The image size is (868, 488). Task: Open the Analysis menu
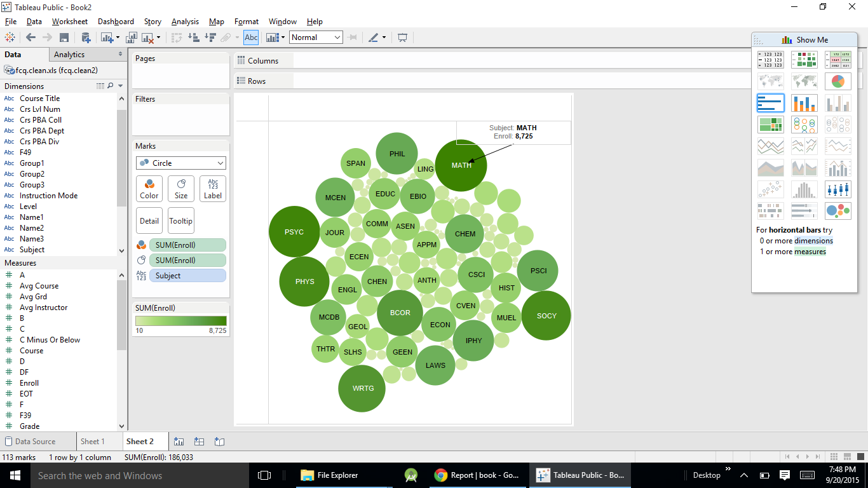185,22
